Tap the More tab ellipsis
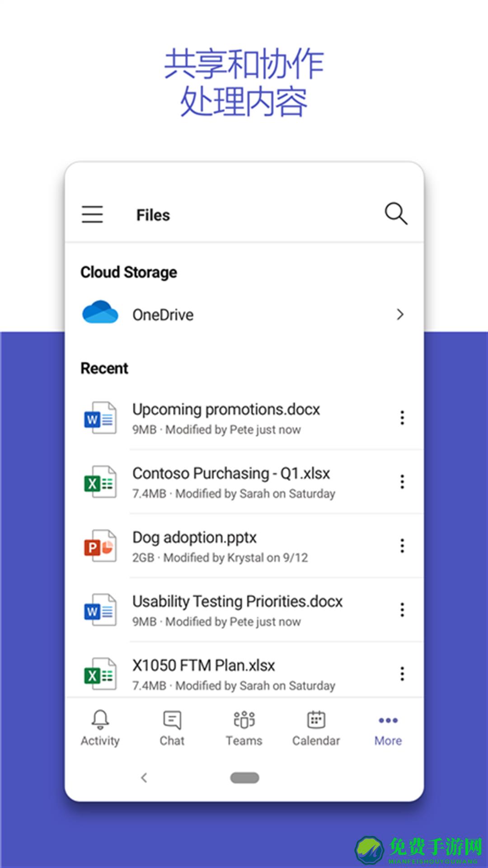The width and height of the screenshot is (488, 868). coord(388,722)
